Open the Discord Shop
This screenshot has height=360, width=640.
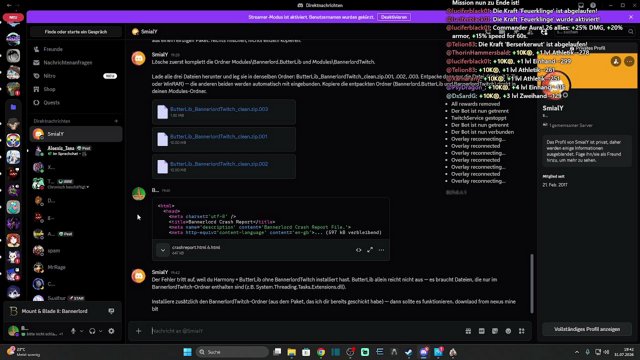tap(49, 89)
